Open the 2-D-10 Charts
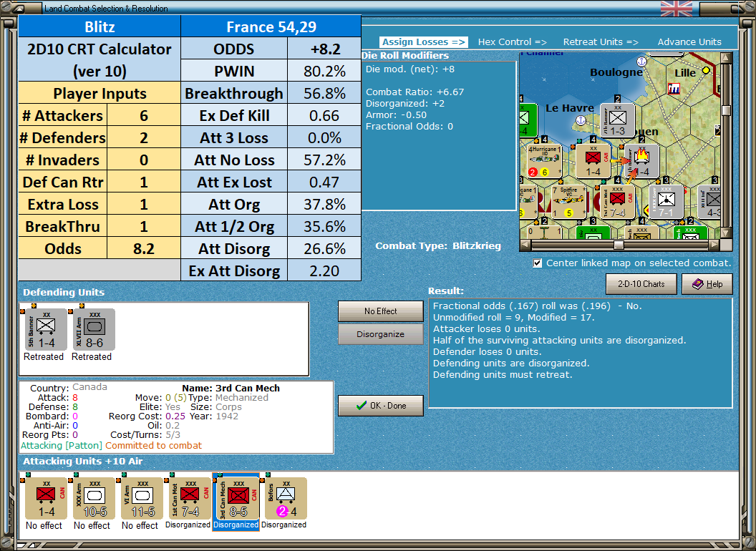This screenshot has height=551, width=756. (641, 284)
